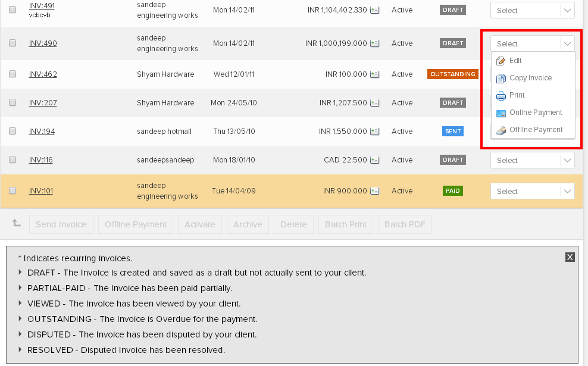588x366 pixels.
Task: Expand amount details icon for INV:462
Action: pyautogui.click(x=374, y=74)
